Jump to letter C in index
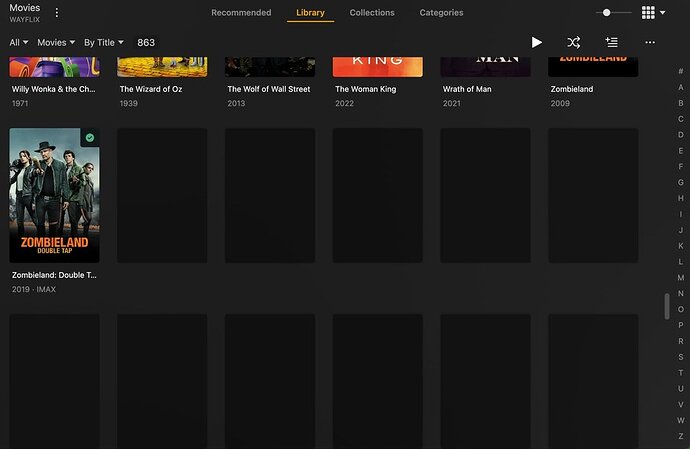 coord(681,119)
